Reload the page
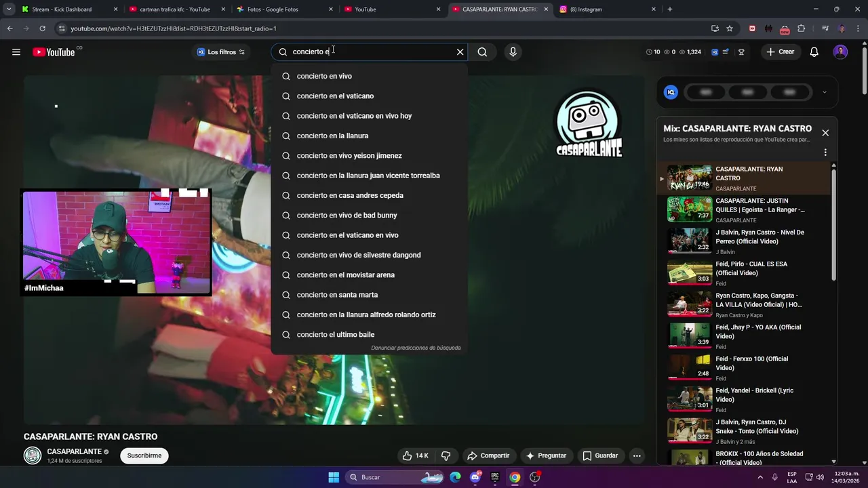The height and width of the screenshot is (488, 868). click(x=42, y=28)
